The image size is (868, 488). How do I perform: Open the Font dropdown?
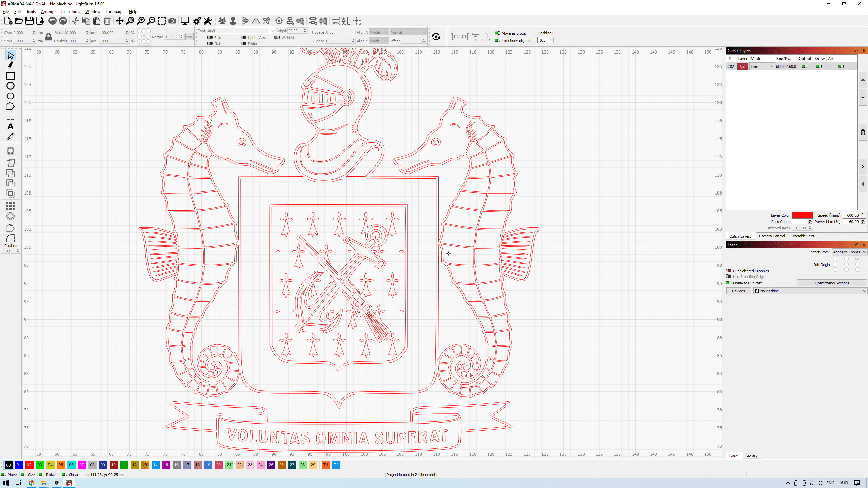point(240,31)
